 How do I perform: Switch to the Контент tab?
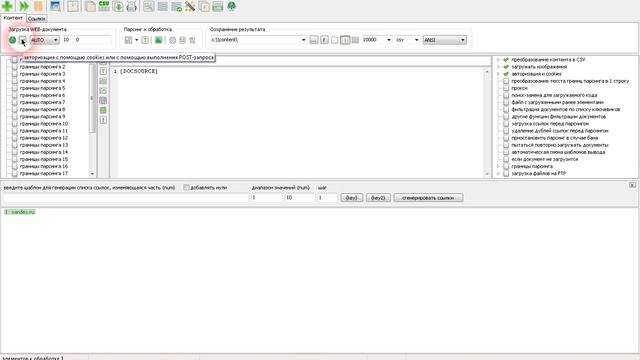point(13,18)
